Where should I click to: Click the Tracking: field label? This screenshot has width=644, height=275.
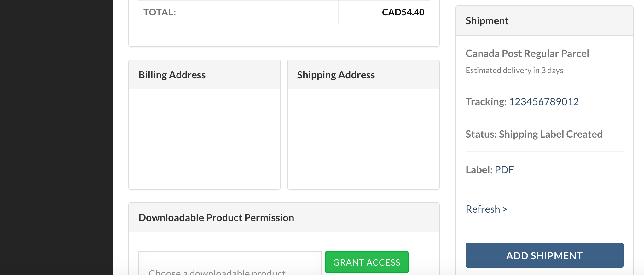[x=486, y=102]
